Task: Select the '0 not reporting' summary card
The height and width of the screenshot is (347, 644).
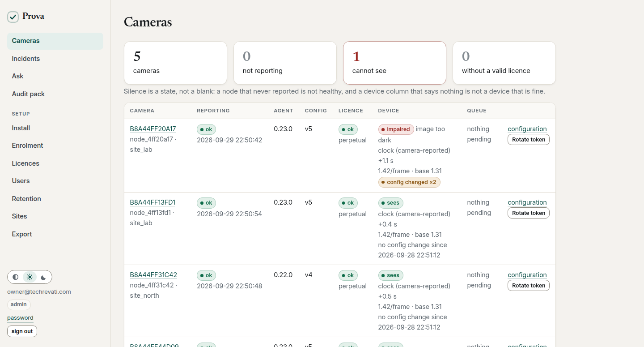Action: pyautogui.click(x=285, y=63)
